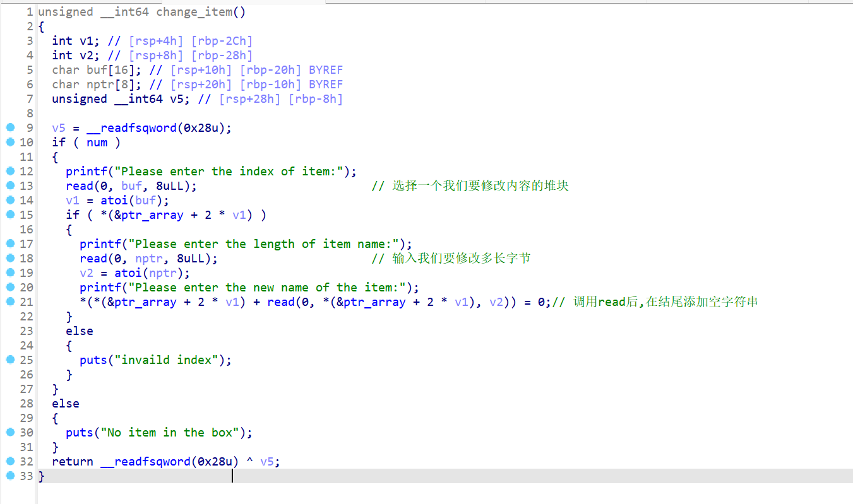Click the num variable in the if condition
The image size is (853, 504).
[97, 143]
